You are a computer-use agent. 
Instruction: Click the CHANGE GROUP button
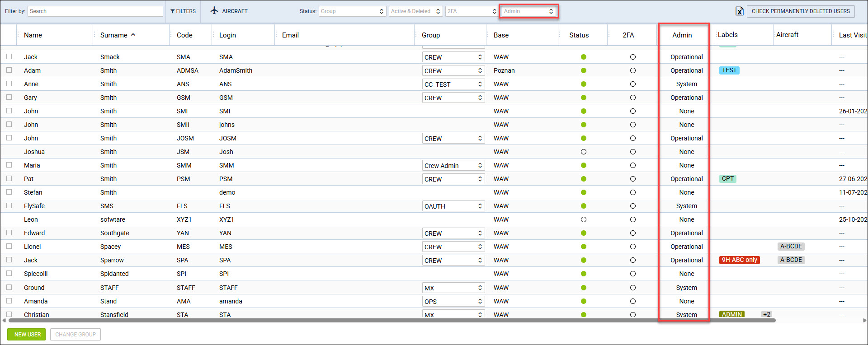[75, 335]
